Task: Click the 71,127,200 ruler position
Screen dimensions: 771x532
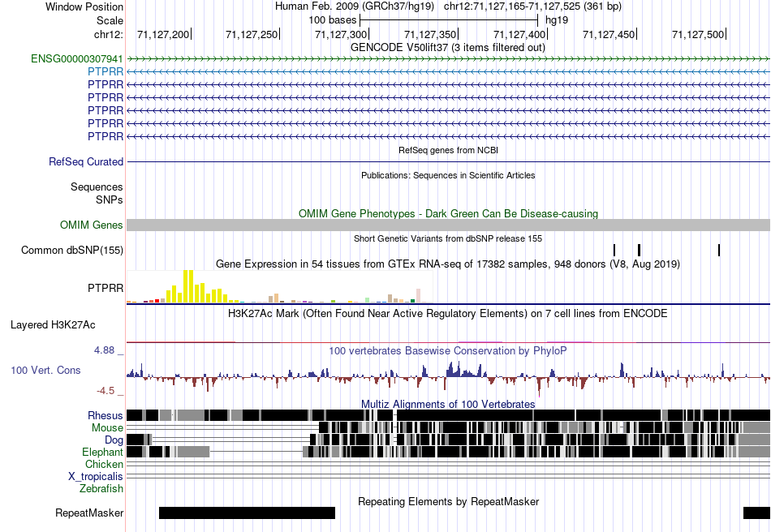Action: [x=163, y=34]
